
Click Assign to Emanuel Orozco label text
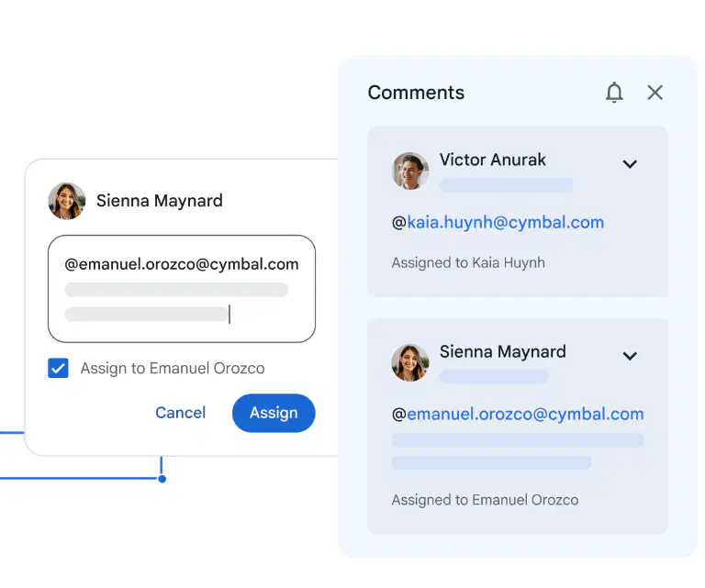[x=173, y=369]
